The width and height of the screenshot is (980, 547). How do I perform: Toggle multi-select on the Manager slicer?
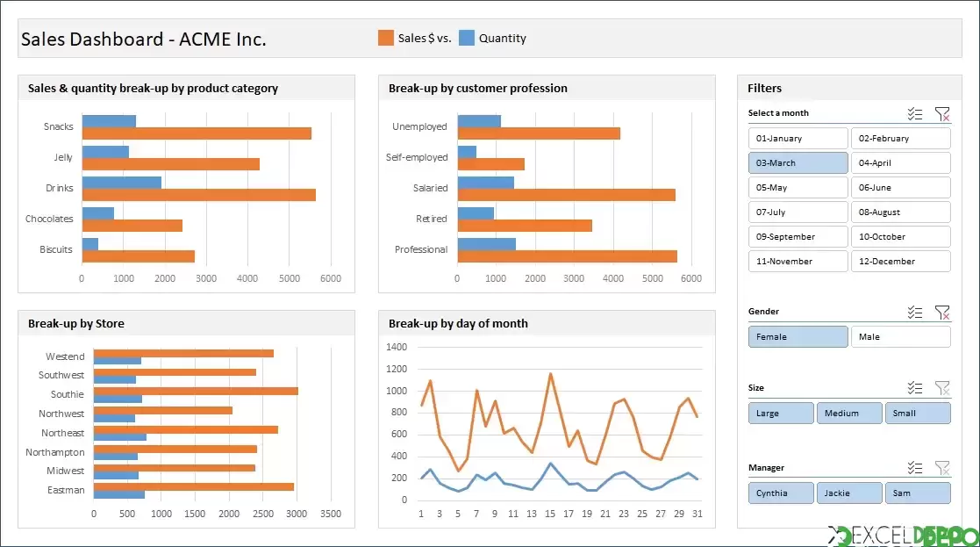(915, 468)
